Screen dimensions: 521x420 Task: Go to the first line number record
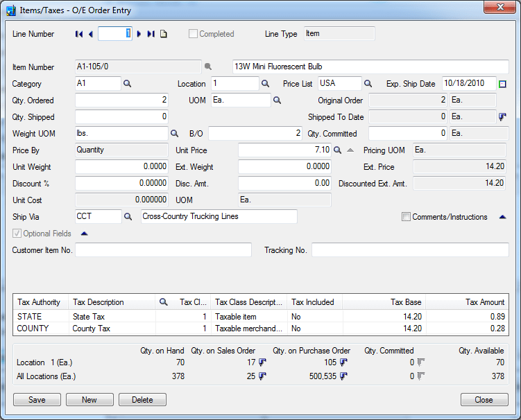click(79, 34)
